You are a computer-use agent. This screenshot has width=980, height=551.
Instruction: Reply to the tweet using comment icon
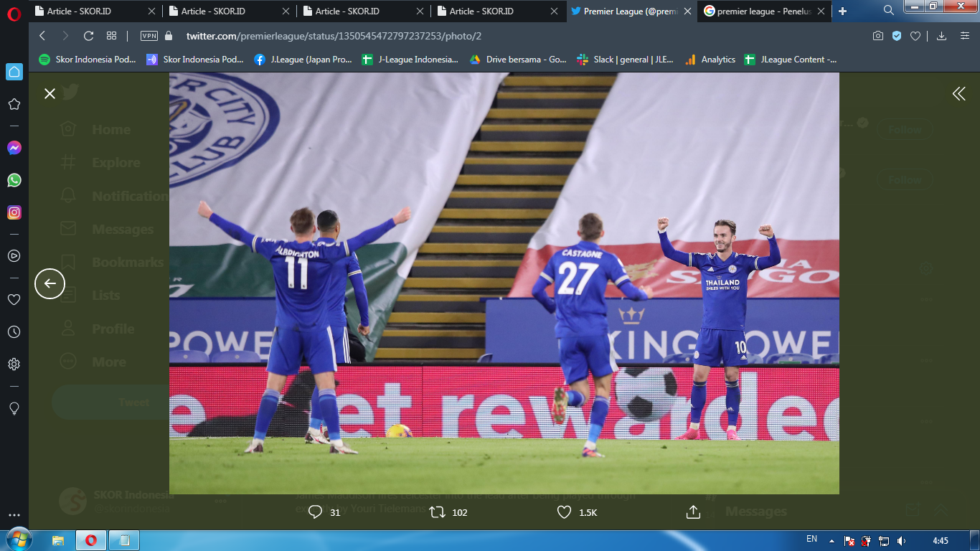(x=315, y=512)
